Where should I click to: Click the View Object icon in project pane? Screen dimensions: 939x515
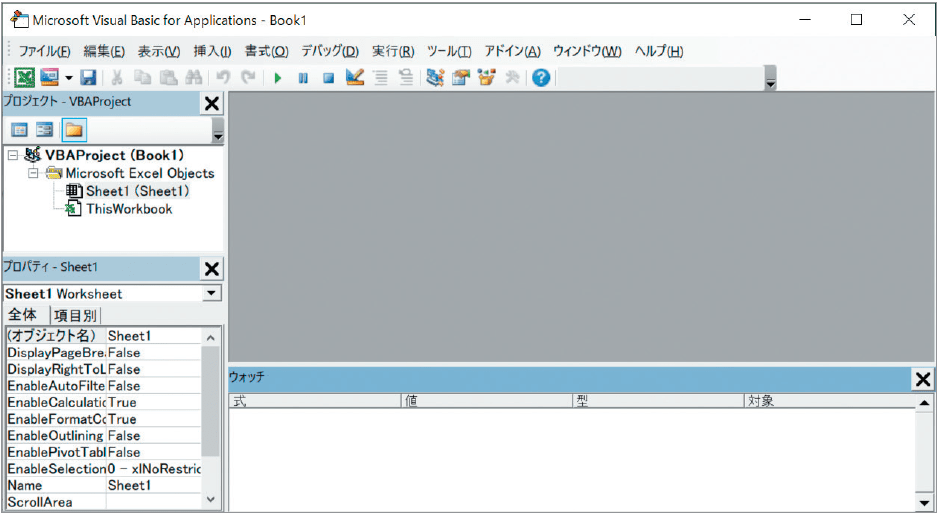click(45, 130)
